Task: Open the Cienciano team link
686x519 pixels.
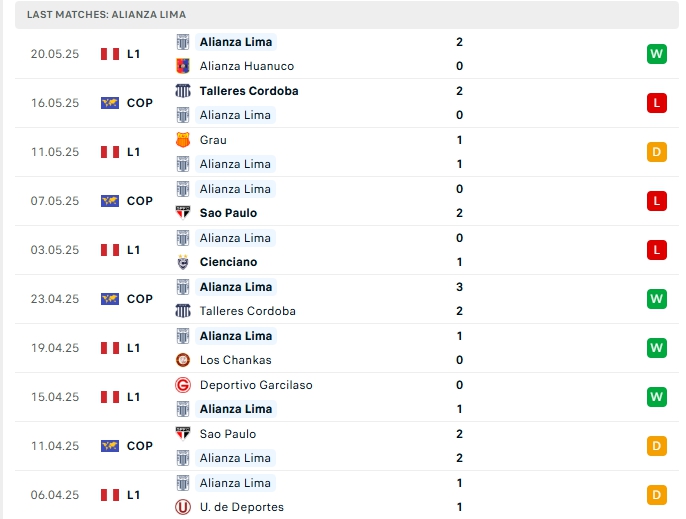Action: pyautogui.click(x=228, y=262)
